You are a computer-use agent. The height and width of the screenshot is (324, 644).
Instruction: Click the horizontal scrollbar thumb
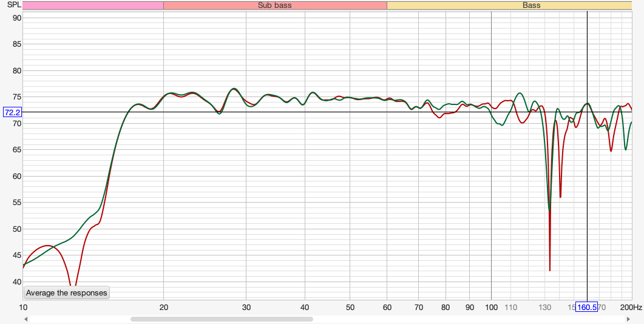coord(222,319)
